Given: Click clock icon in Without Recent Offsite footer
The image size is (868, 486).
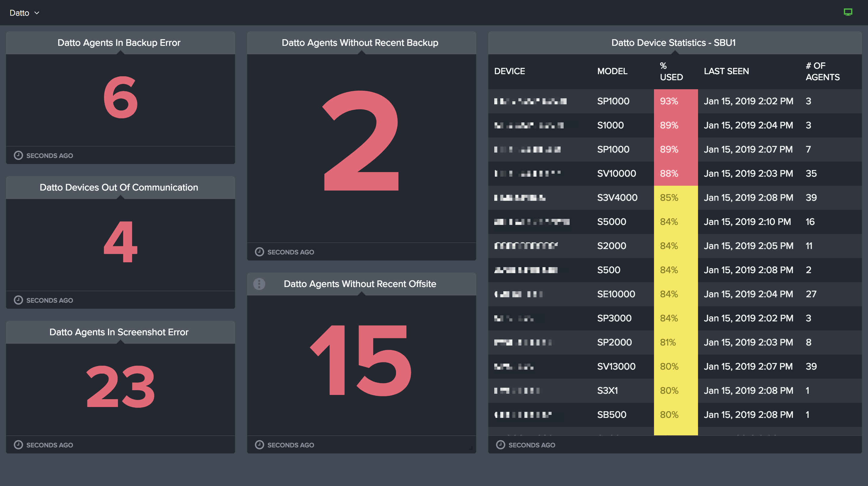Looking at the screenshot, I should pyautogui.click(x=259, y=444).
